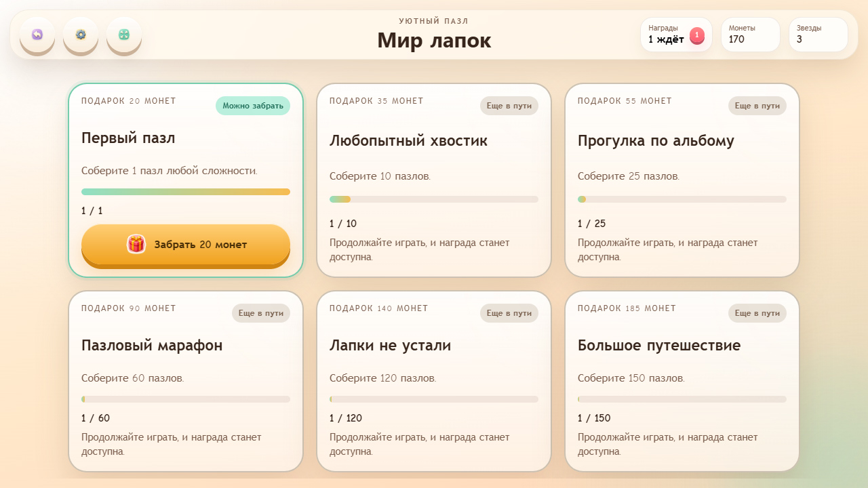Screen dimensions: 868x488
Task: Click the 'Соберите 25 пазлов.' description
Action: click(629, 176)
